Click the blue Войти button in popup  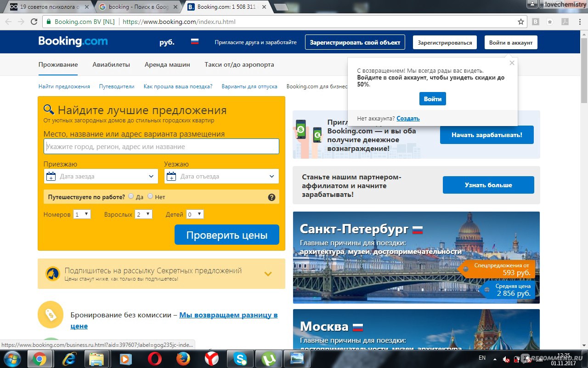pyautogui.click(x=433, y=99)
